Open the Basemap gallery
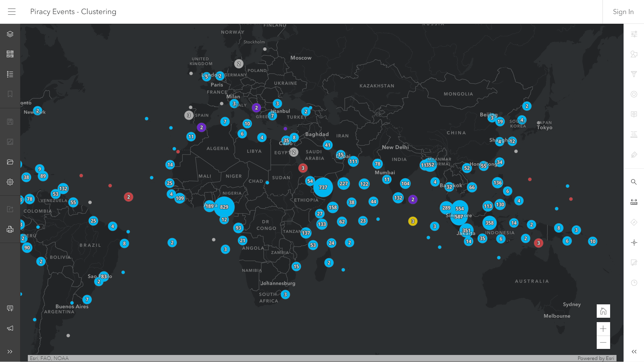 pyautogui.click(x=10, y=54)
